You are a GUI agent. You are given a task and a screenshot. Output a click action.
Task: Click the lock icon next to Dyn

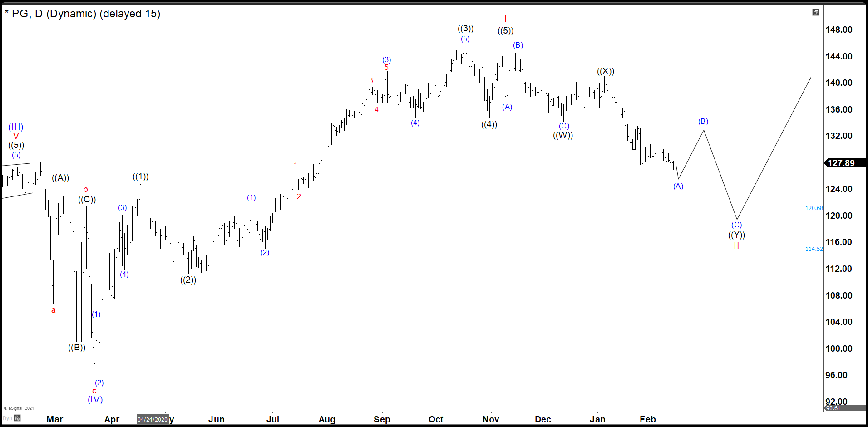[17, 418]
